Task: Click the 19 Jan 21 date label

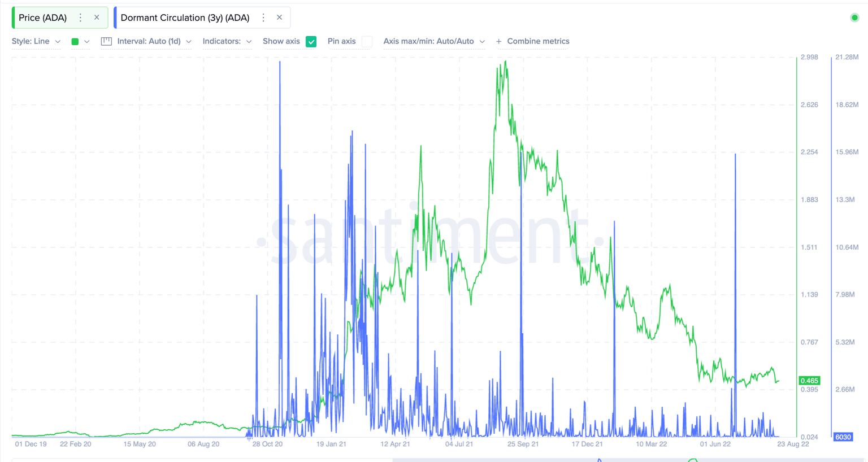Action: tap(331, 444)
